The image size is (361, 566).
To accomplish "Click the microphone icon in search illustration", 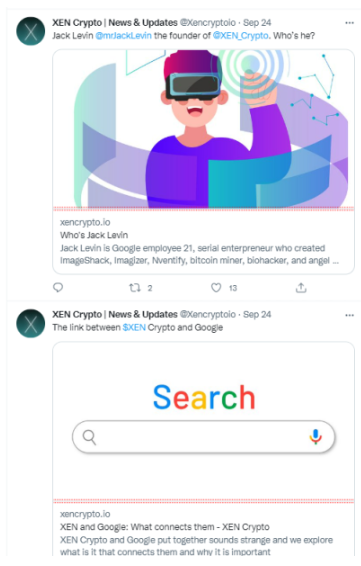I will click(315, 437).
